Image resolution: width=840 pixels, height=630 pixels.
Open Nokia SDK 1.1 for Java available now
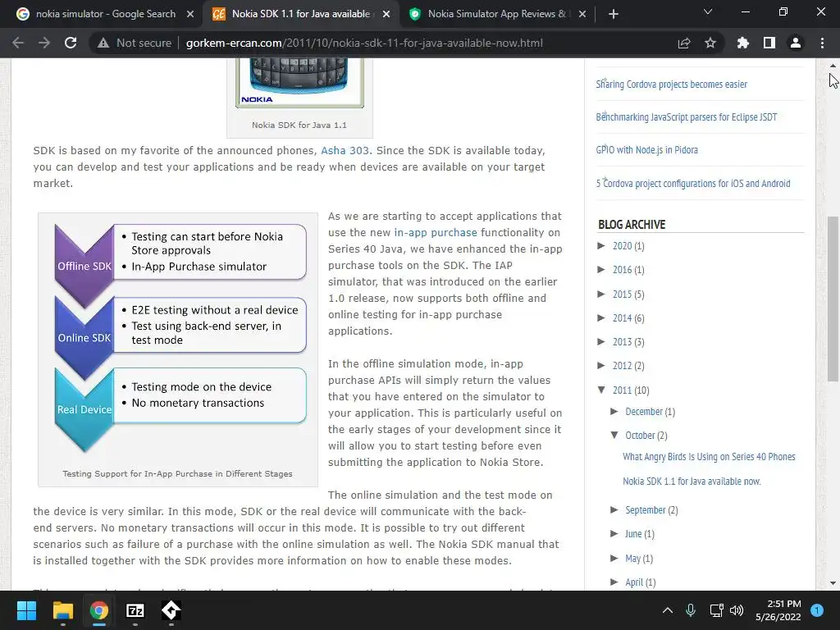692,481
